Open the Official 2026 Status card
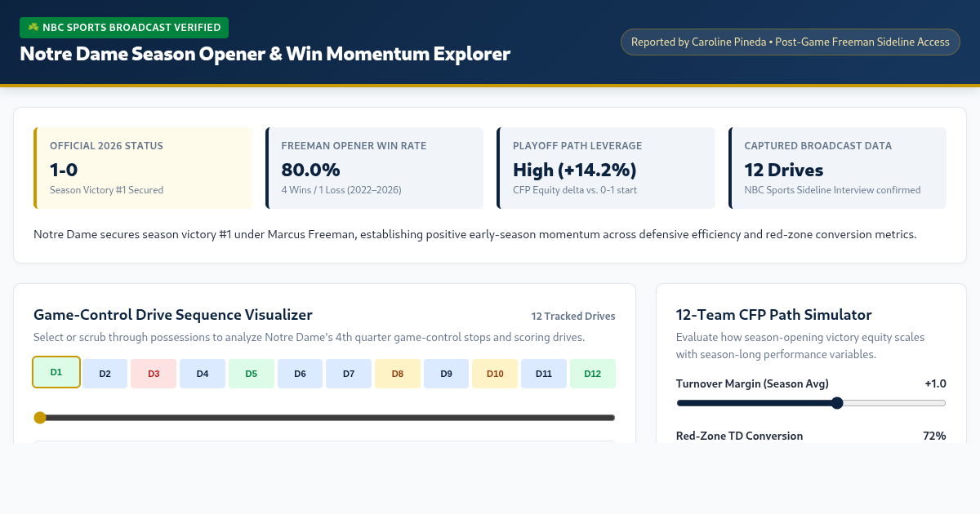This screenshot has width=980, height=514. (x=143, y=168)
